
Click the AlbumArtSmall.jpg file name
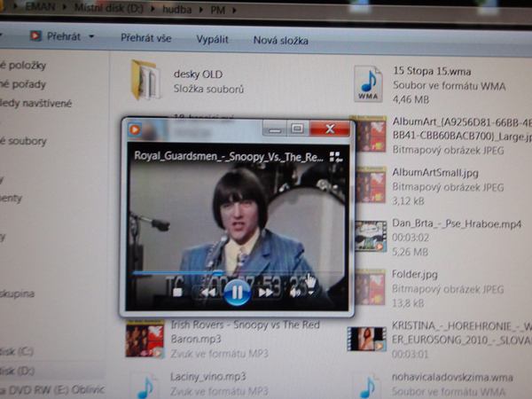[435, 173]
